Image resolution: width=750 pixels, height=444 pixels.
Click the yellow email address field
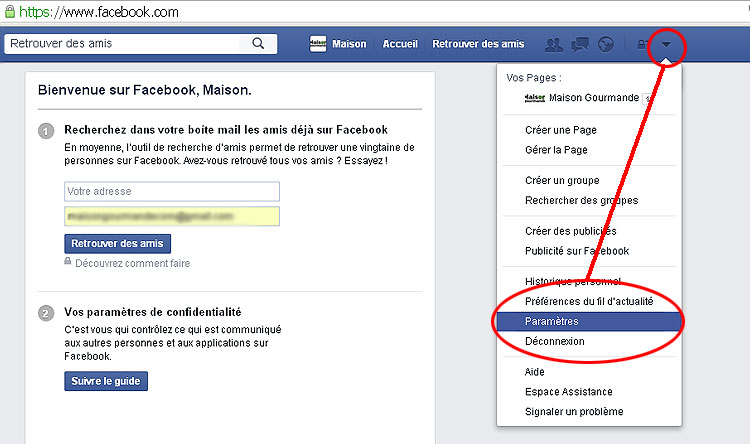point(172,216)
